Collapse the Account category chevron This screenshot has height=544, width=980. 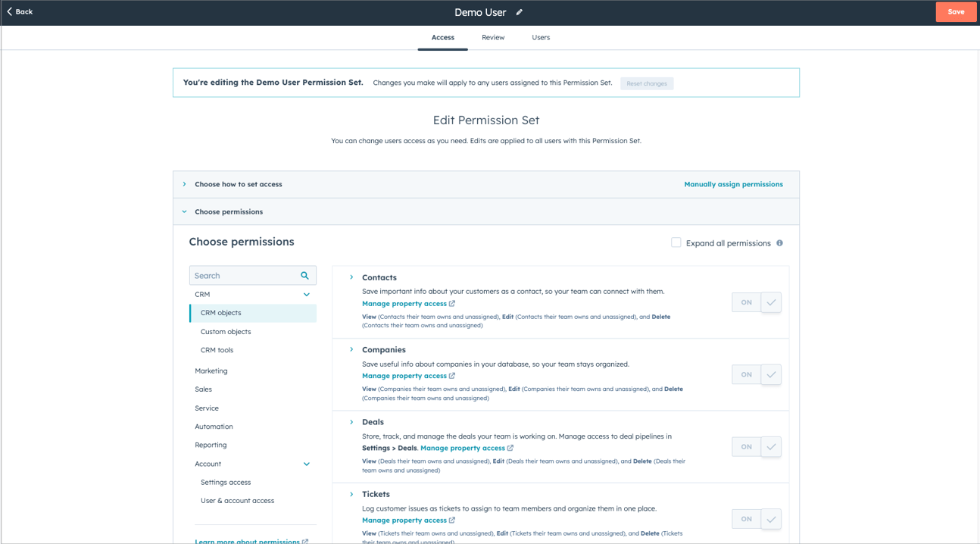coord(306,464)
